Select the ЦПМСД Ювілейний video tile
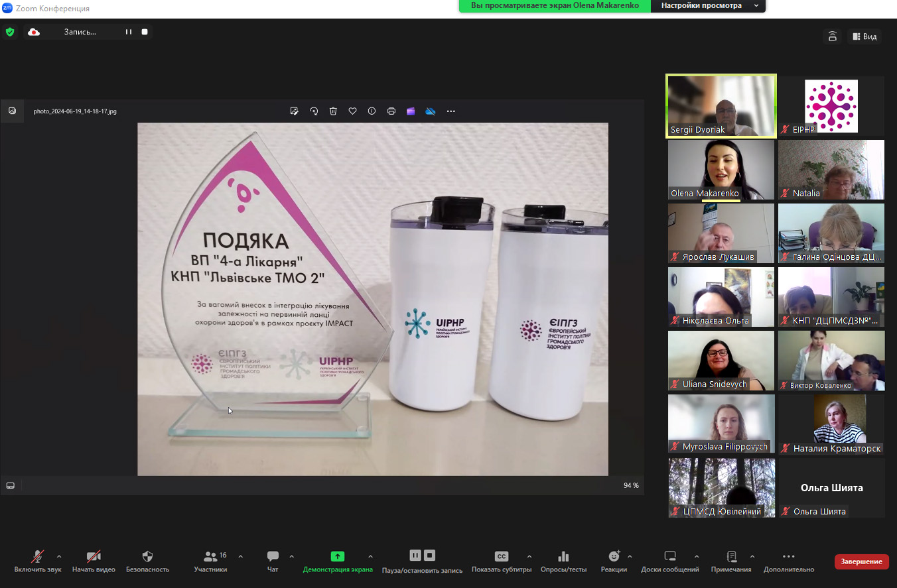 click(721, 488)
